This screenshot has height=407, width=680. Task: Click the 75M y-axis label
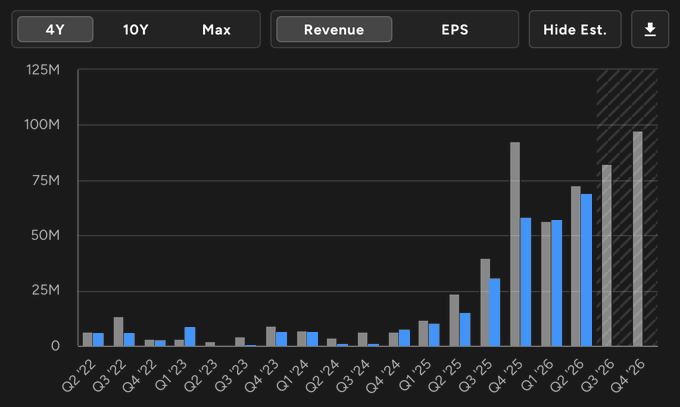(46, 181)
